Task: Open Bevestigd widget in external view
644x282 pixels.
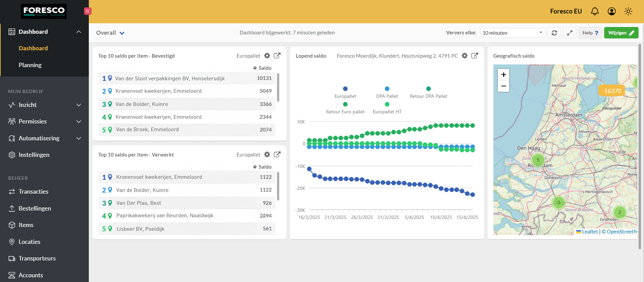Action: tap(277, 56)
